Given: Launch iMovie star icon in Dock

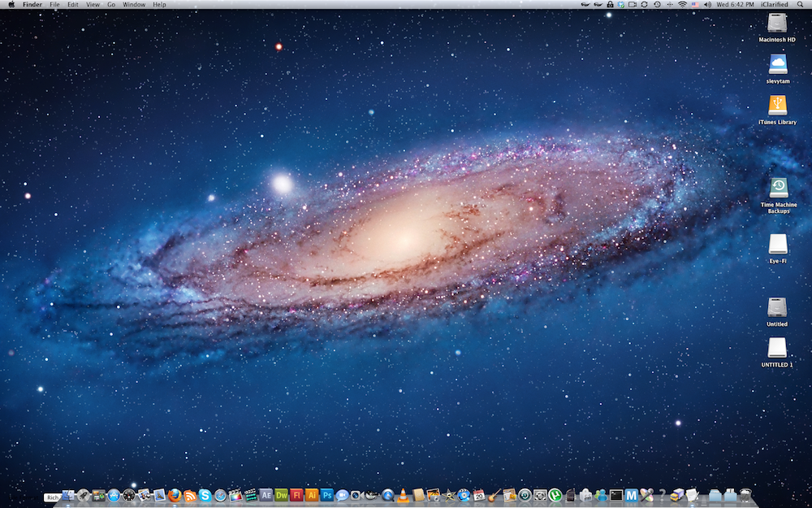Looking at the screenshot, I should click(x=448, y=495).
